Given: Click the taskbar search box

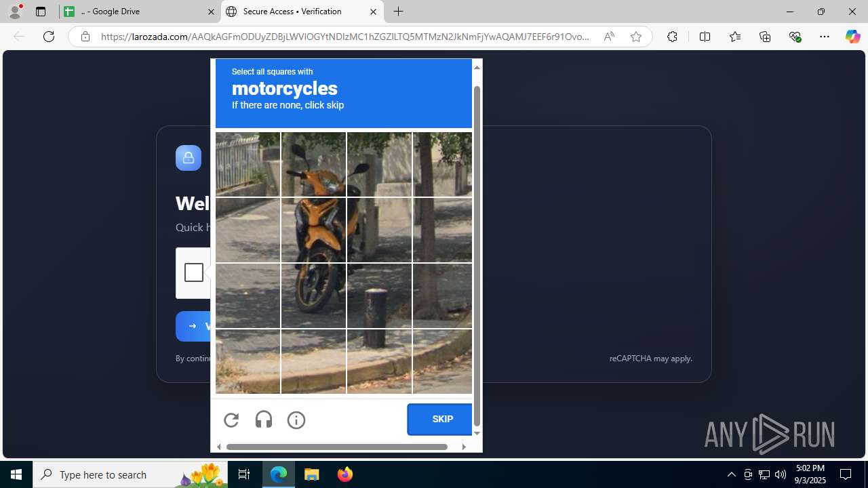Looking at the screenshot, I should (x=130, y=474).
